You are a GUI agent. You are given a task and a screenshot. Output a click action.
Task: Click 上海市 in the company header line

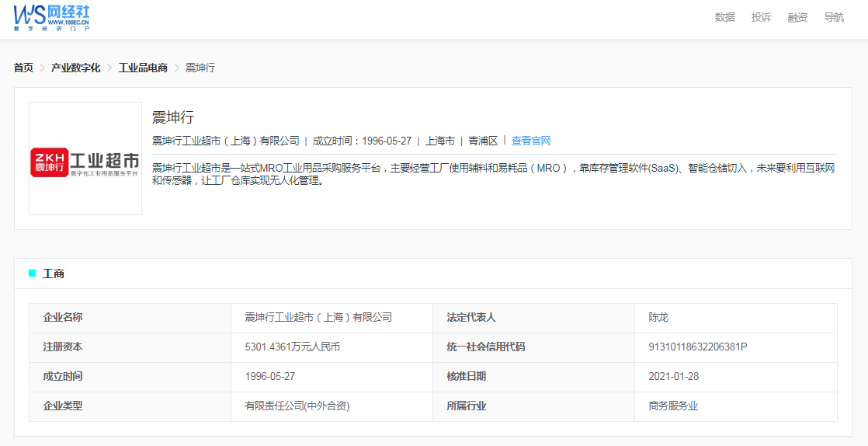(x=440, y=141)
